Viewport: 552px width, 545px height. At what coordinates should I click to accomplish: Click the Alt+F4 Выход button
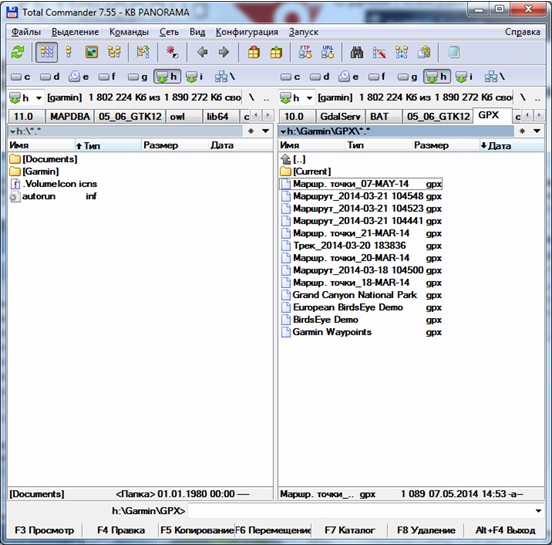(x=505, y=530)
